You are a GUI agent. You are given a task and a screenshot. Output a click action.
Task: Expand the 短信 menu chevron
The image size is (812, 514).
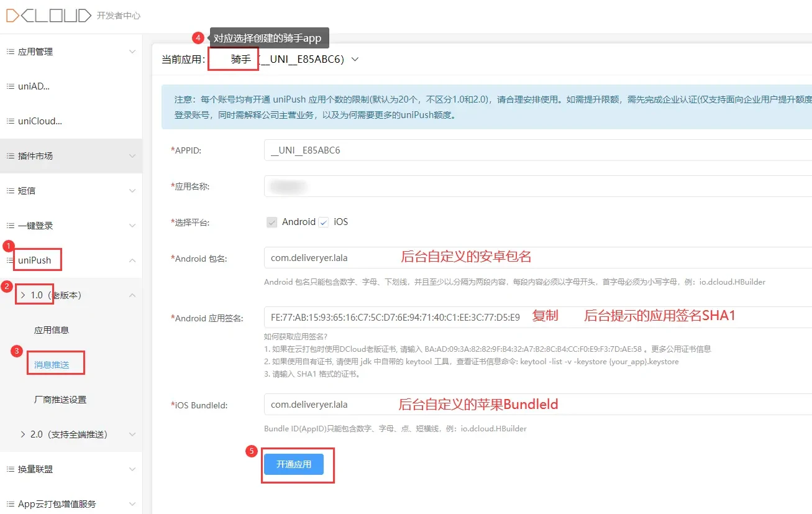(x=132, y=191)
